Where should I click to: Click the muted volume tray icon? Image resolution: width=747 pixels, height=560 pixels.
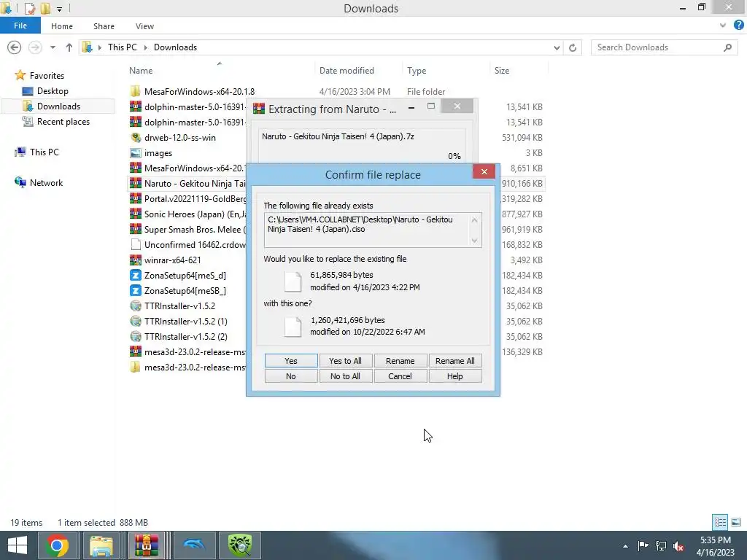[x=678, y=546]
